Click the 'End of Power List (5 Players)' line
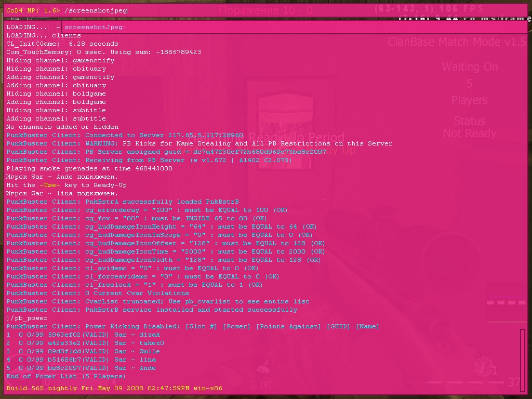The height and width of the screenshot is (399, 532). (x=66, y=376)
